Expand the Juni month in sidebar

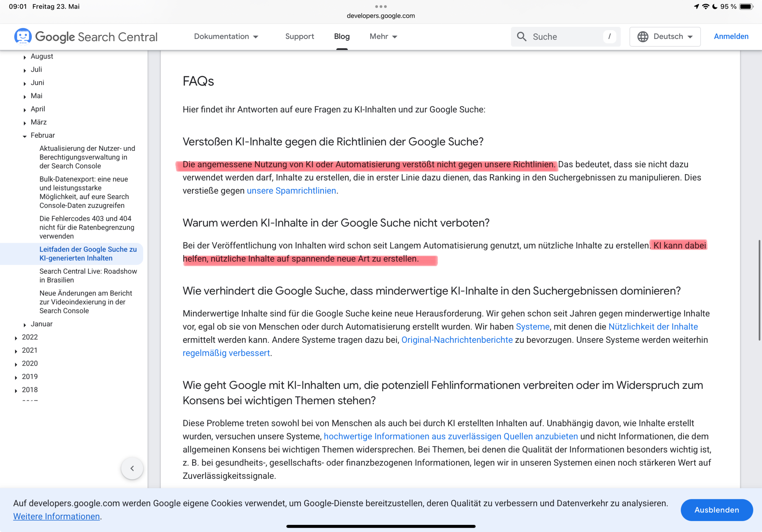coord(25,84)
